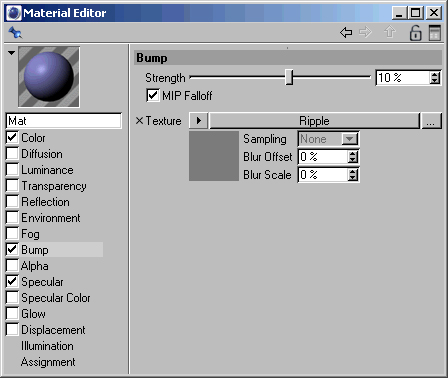The width and height of the screenshot is (448, 378).
Task: Click the Bump Strength slider handle
Action: click(x=289, y=77)
